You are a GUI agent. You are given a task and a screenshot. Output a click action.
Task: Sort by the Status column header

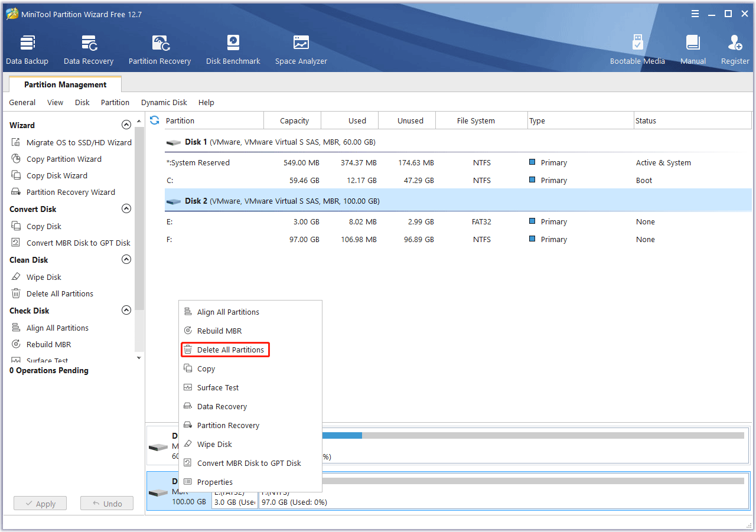click(693, 120)
